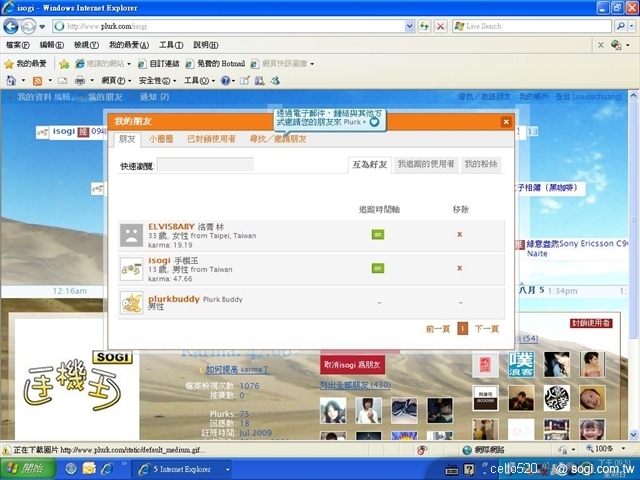Open the 我的最愛 favorites star button
Viewport: 640px width, 480px height.
25,64
